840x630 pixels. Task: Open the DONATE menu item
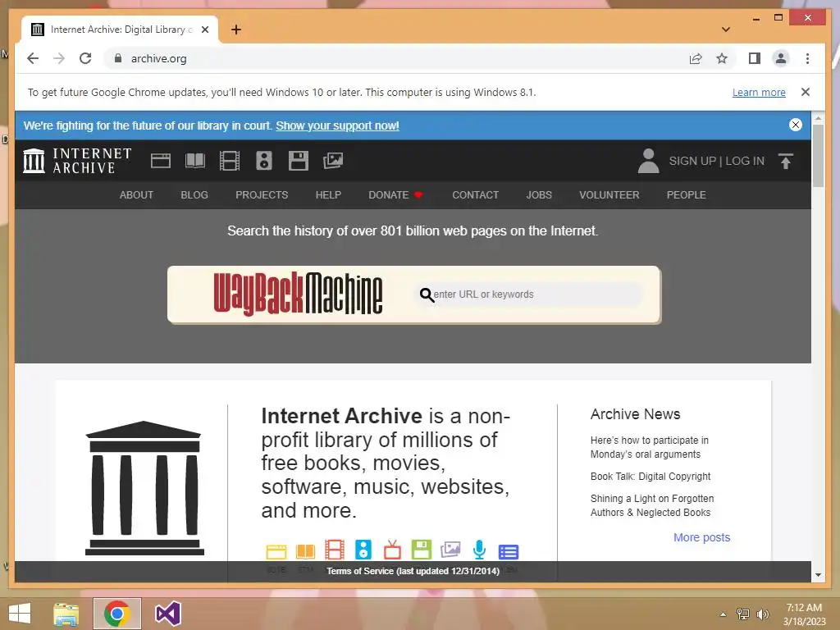click(x=395, y=195)
